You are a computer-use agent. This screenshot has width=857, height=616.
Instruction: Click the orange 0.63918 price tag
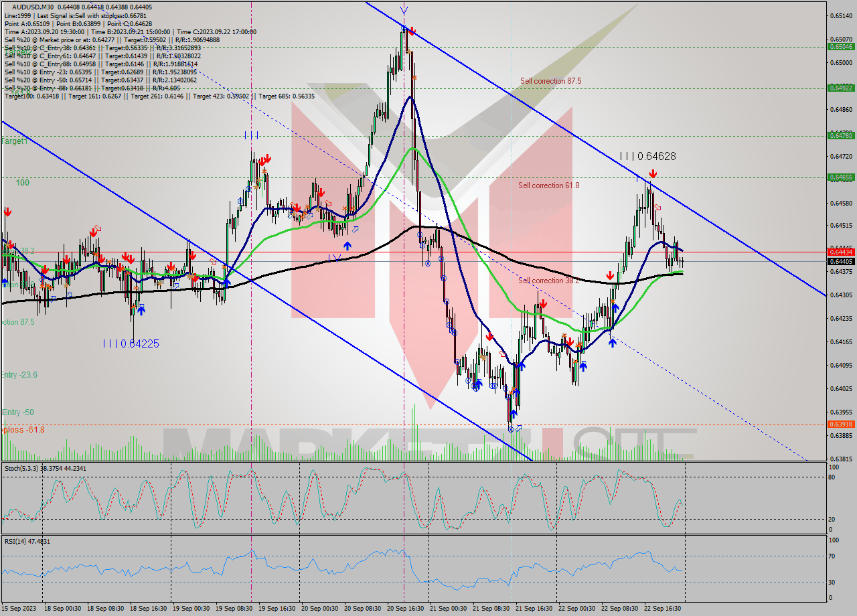pos(841,425)
